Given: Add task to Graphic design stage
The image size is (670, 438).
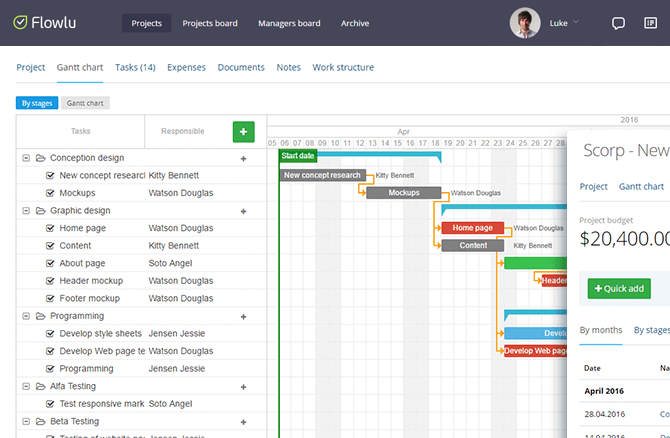Looking at the screenshot, I should coord(244,211).
